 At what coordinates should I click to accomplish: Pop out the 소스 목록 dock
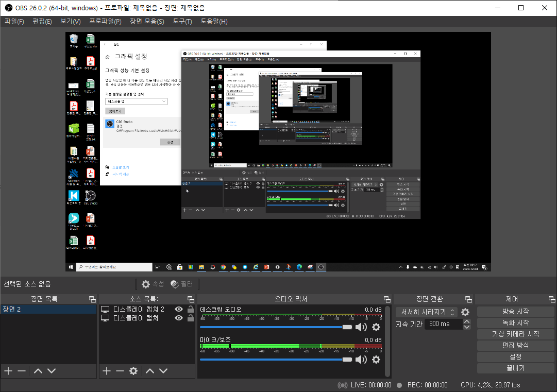pyautogui.click(x=191, y=299)
